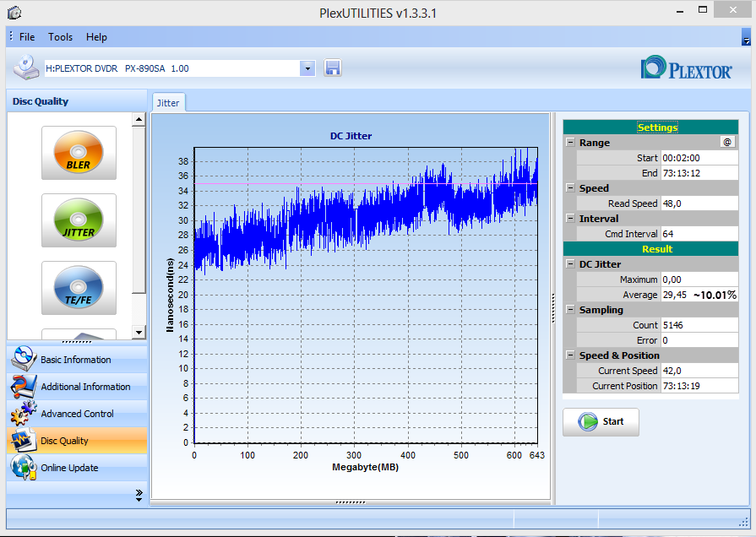Click the Result header

[x=651, y=249]
